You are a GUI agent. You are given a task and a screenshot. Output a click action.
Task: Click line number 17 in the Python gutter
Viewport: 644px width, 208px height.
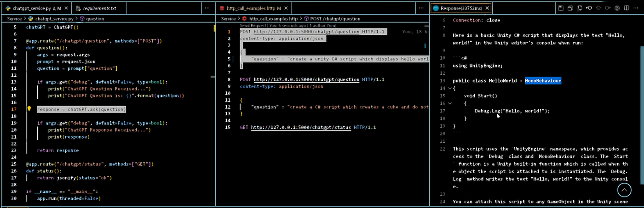point(14,109)
